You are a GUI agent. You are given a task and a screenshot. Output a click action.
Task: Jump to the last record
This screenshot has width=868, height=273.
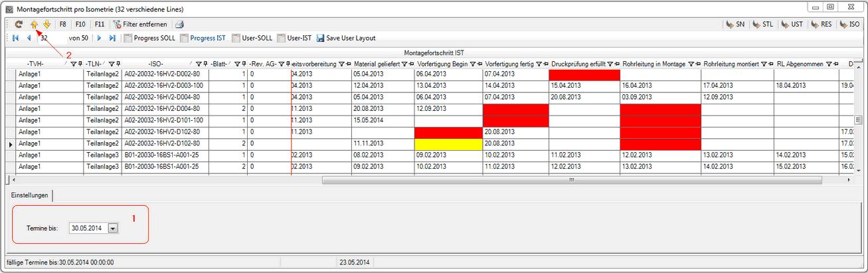coord(113,39)
